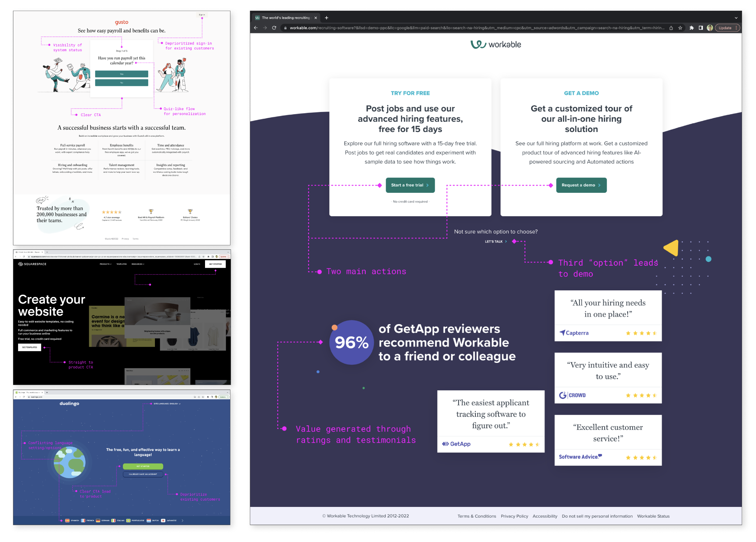Select 'The world's leading recruiting' tab
This screenshot has height=542, width=756.
pyautogui.click(x=286, y=18)
